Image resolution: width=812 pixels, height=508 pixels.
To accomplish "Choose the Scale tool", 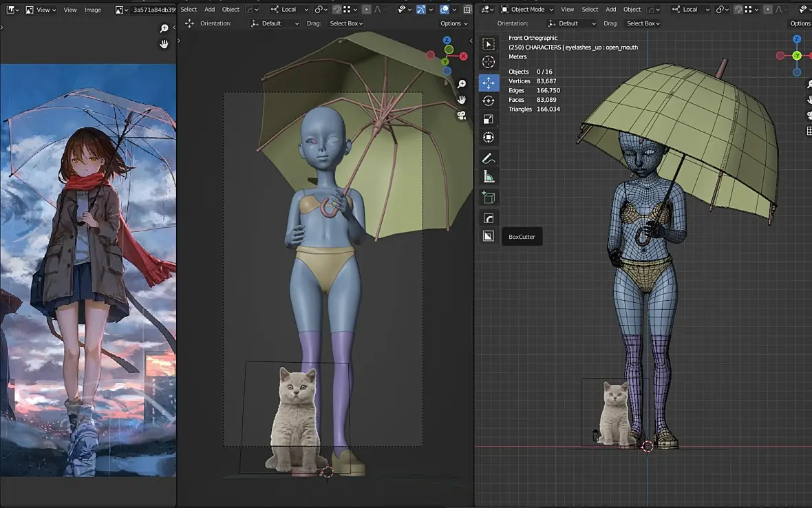I will pos(489,119).
